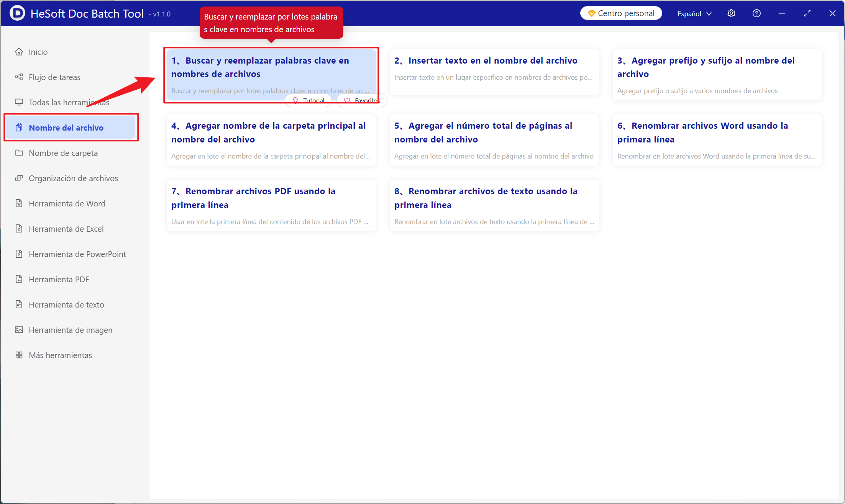Image resolution: width=845 pixels, height=504 pixels.
Task: Click description 'Insertar texto en un lugar específico'
Action: pyautogui.click(x=493, y=77)
